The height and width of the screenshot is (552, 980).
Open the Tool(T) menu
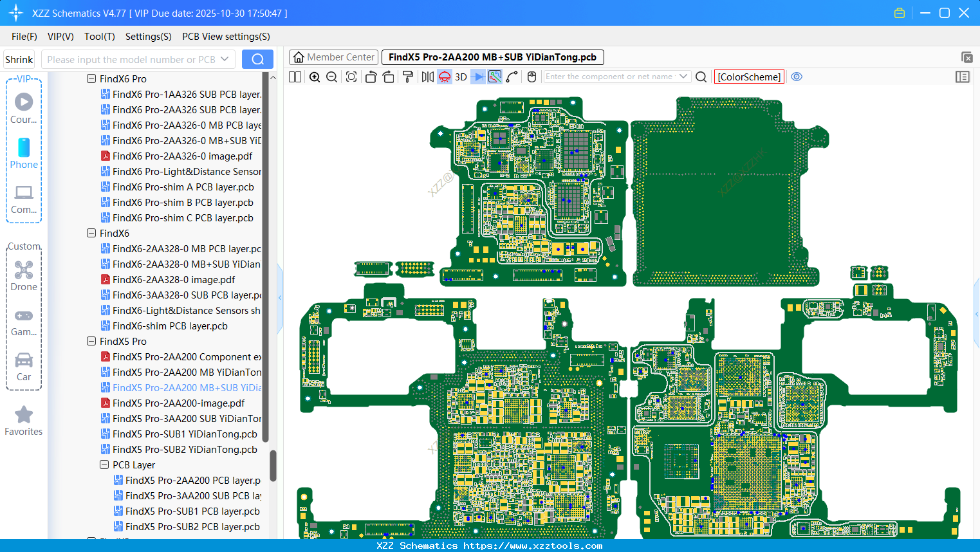pyautogui.click(x=100, y=37)
